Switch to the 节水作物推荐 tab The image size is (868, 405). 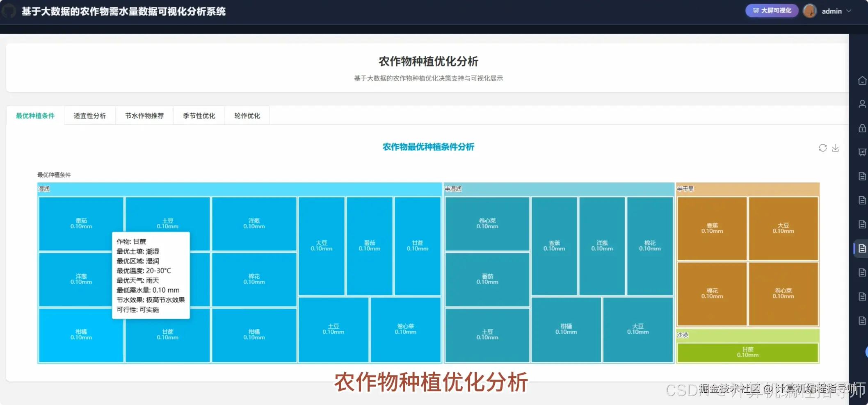144,116
